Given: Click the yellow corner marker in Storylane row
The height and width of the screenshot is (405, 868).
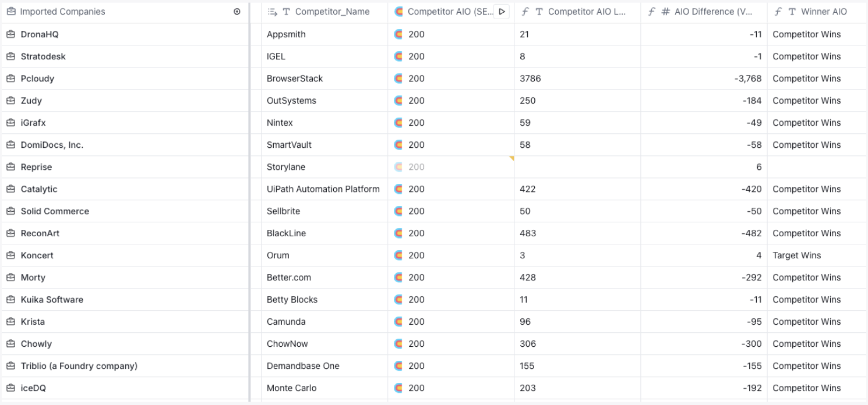Looking at the screenshot, I should (511, 158).
